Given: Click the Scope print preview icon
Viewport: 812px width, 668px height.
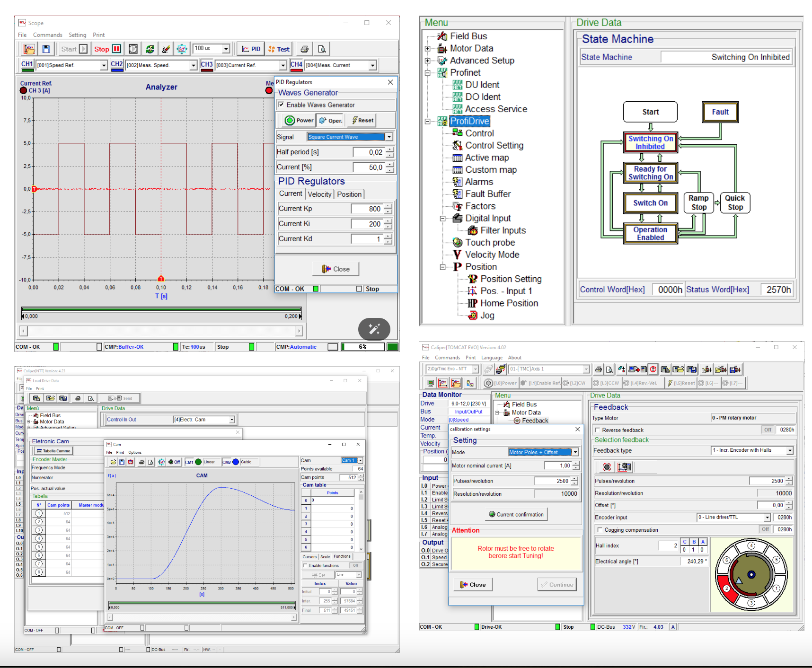Looking at the screenshot, I should click(322, 49).
